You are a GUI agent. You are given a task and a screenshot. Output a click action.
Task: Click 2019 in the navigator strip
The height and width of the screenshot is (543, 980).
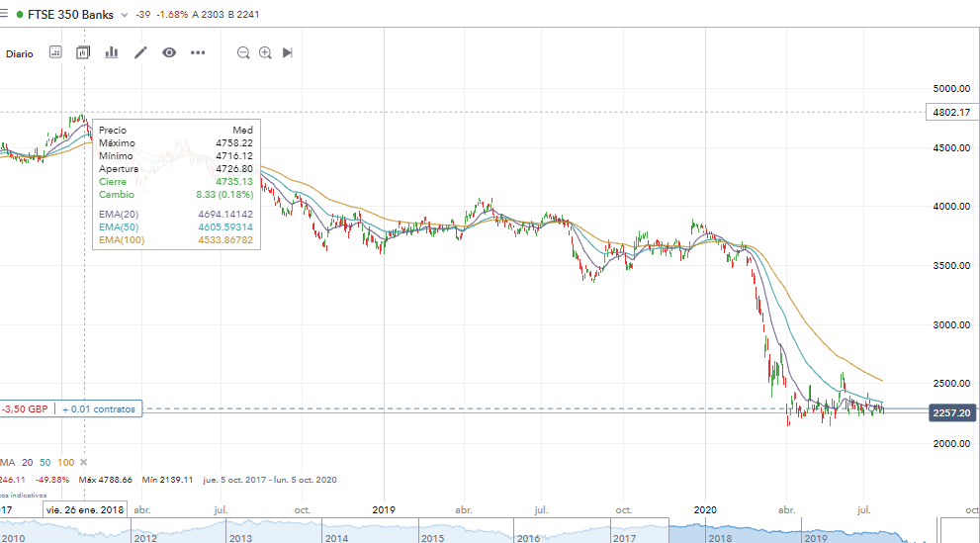coord(816,538)
